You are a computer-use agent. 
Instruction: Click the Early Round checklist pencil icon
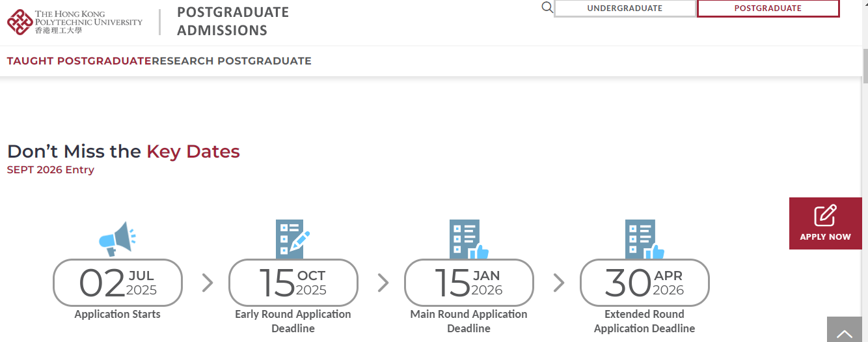click(293, 239)
